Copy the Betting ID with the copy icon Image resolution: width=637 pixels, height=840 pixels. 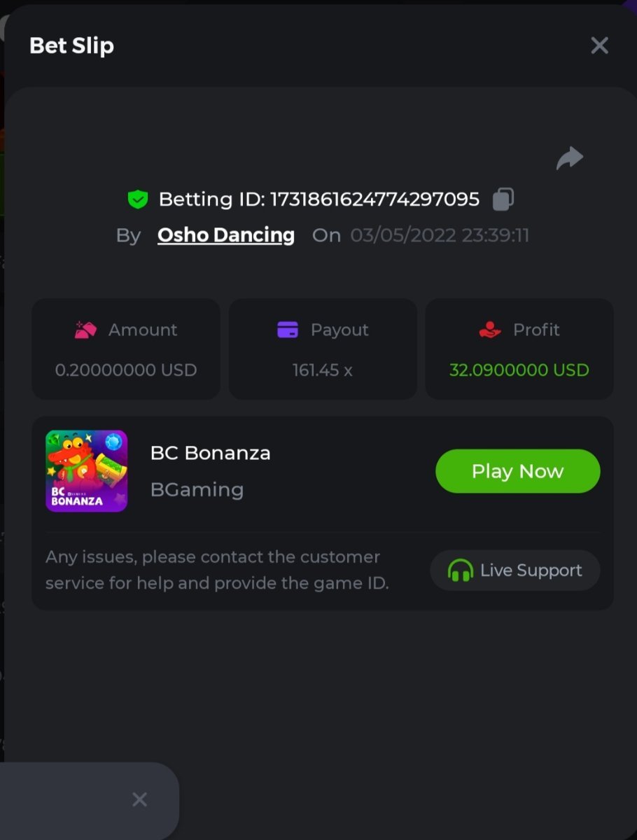[x=503, y=199]
